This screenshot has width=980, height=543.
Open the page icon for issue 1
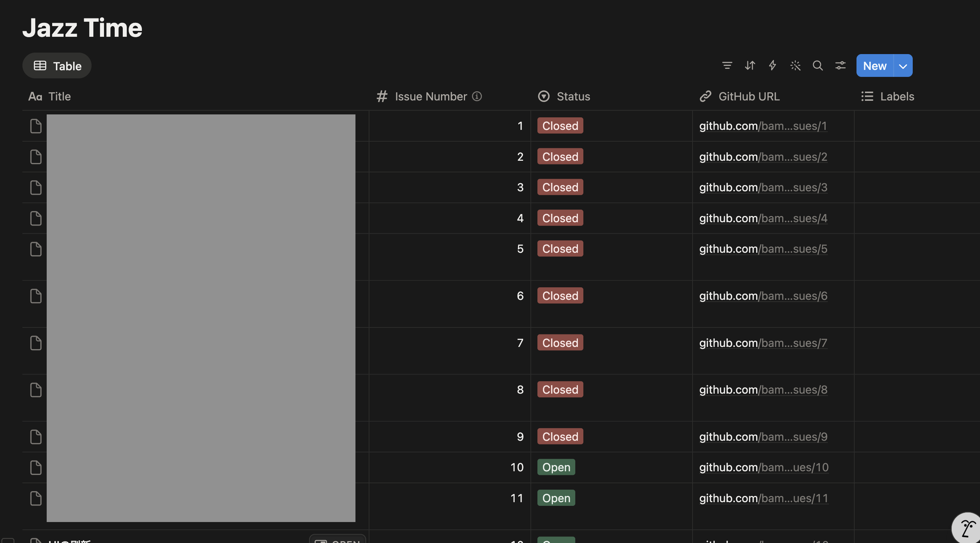(36, 126)
